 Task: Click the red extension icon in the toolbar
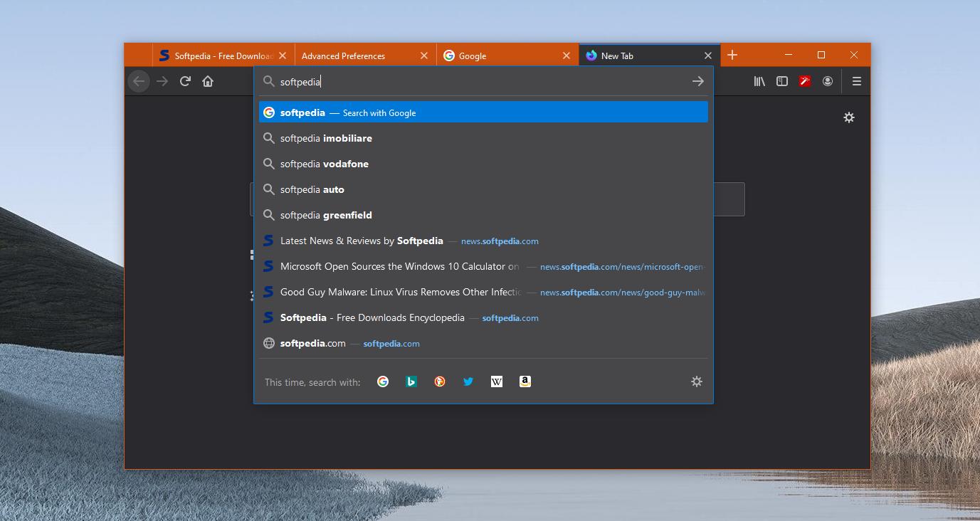[805, 81]
